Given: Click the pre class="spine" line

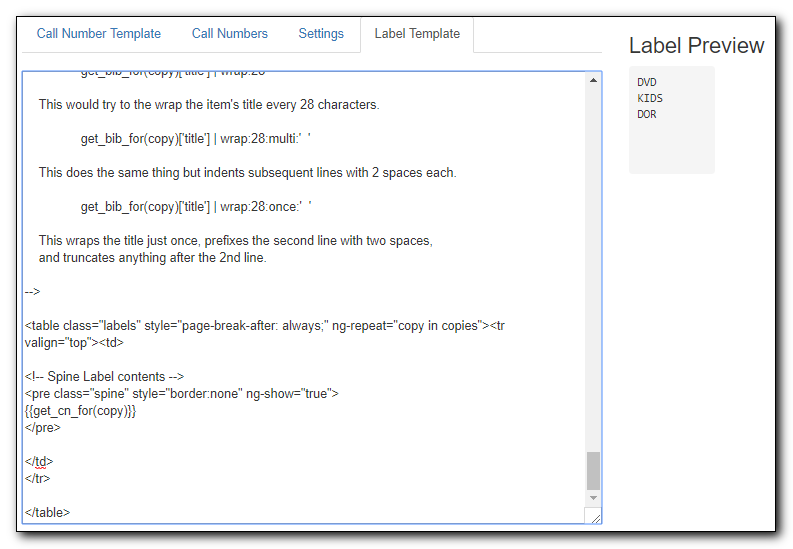Looking at the screenshot, I should (182, 394).
